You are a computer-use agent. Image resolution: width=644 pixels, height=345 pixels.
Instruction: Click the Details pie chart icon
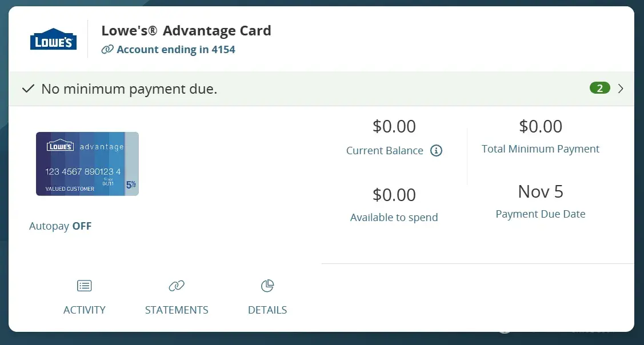267,286
